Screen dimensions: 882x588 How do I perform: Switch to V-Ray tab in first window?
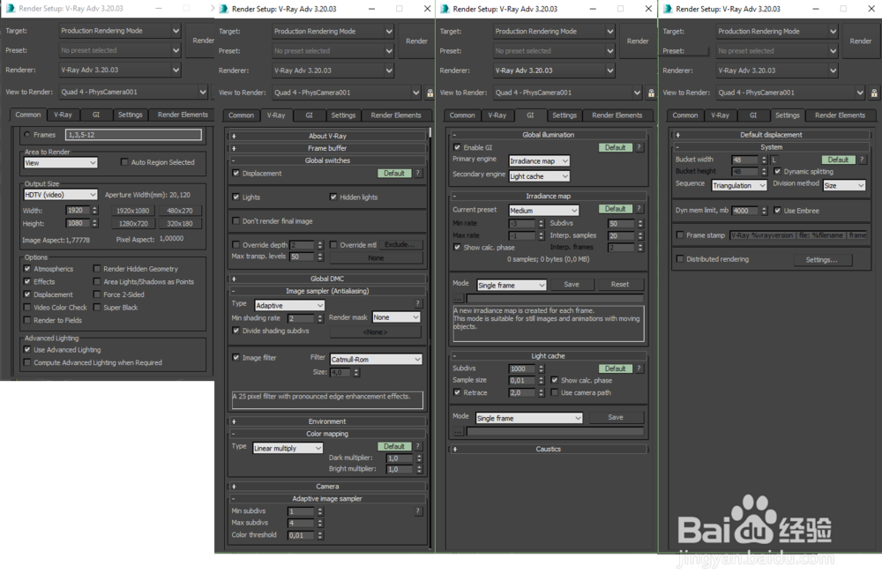[x=63, y=115]
